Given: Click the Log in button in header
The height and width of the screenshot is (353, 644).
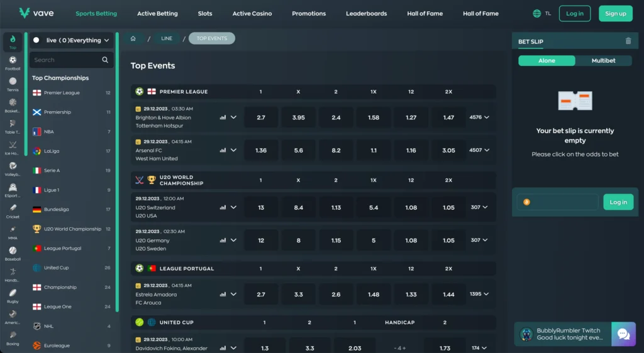Looking at the screenshot, I should pos(575,14).
